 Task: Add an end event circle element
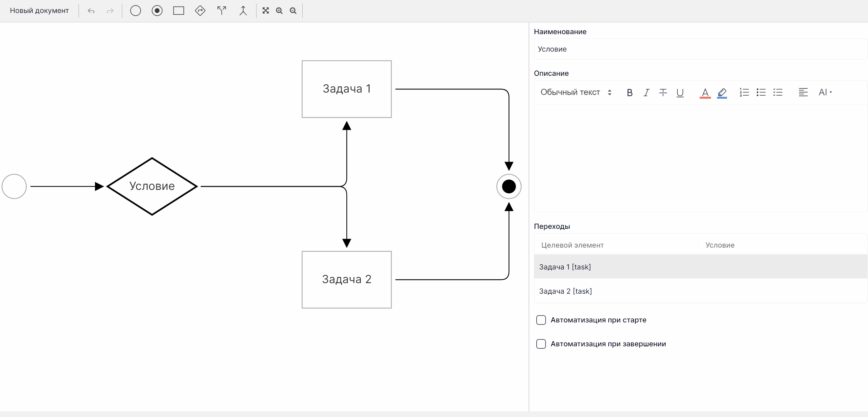(x=157, y=11)
